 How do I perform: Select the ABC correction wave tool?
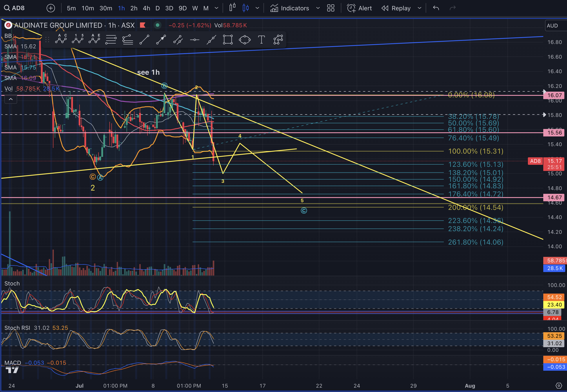pos(61,39)
